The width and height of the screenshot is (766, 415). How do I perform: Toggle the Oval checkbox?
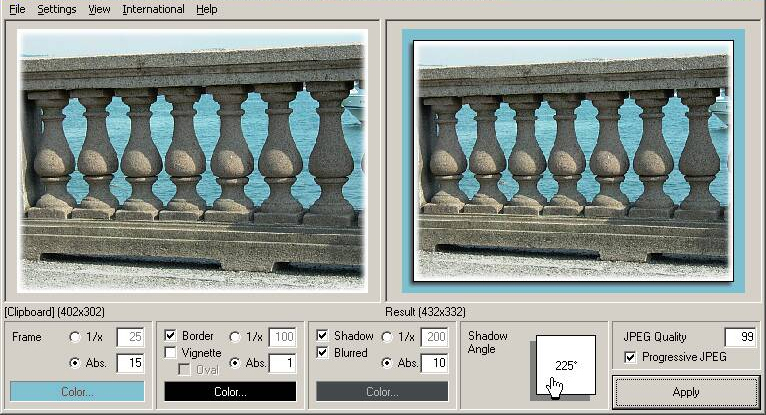[x=184, y=370]
